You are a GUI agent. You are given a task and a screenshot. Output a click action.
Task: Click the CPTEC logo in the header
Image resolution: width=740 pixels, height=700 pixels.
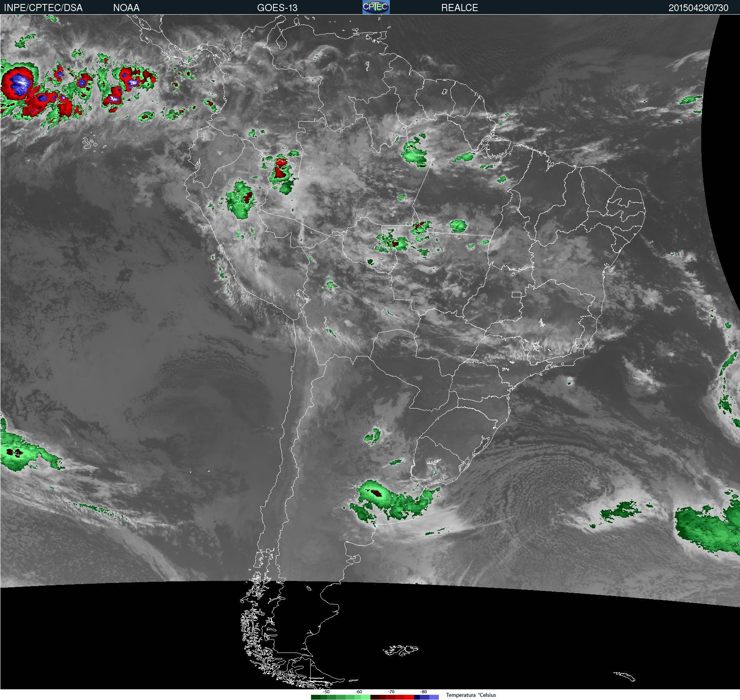376,7
